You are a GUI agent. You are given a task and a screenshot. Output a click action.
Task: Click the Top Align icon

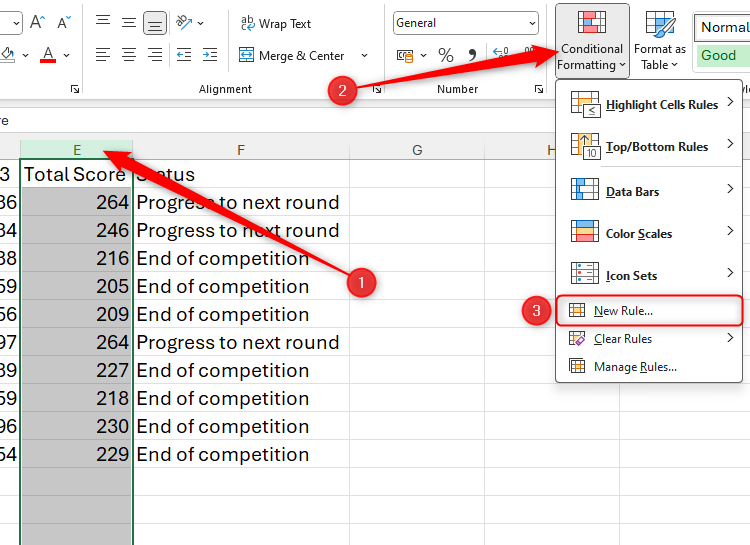103,22
